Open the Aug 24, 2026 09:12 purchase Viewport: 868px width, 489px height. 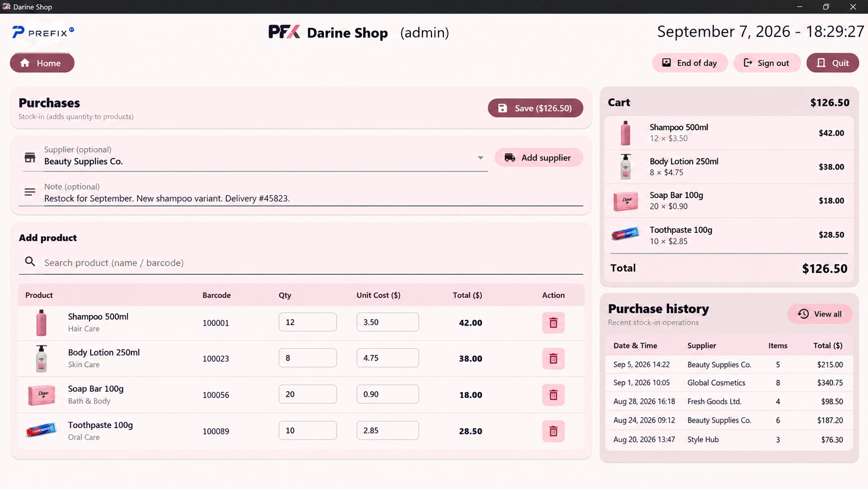(728, 420)
